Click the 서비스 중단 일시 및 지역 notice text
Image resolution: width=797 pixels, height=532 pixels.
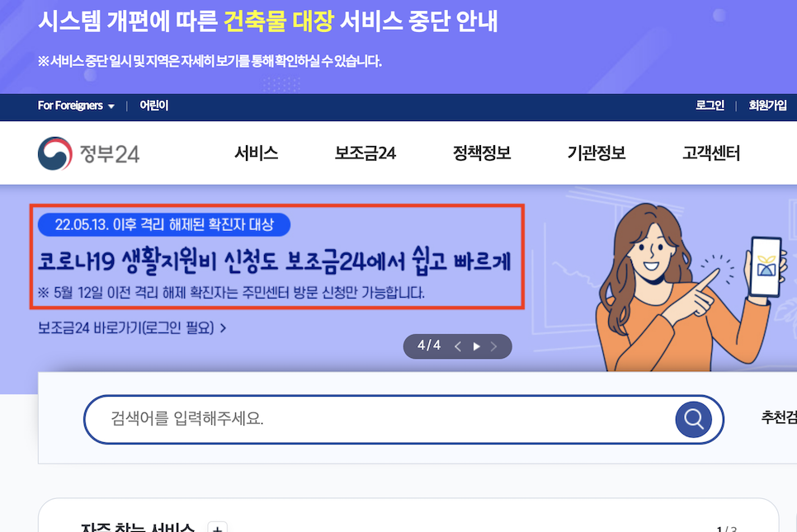tap(210, 62)
